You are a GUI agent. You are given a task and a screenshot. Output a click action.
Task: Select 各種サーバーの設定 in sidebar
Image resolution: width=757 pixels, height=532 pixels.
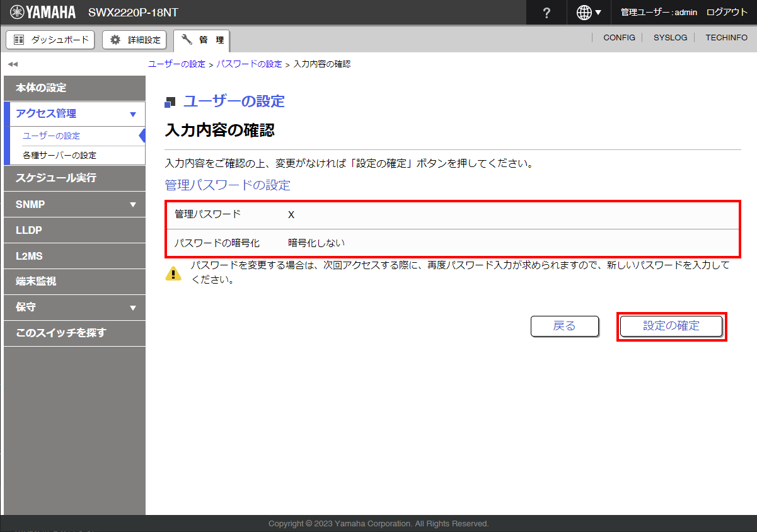(59, 155)
